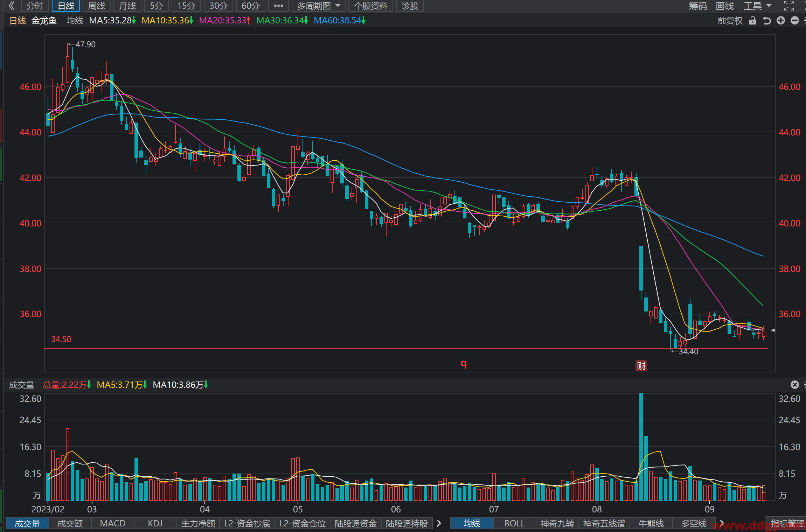Select the 日线 daily chart tab
The width and height of the screenshot is (806, 532).
pyautogui.click(x=66, y=6)
